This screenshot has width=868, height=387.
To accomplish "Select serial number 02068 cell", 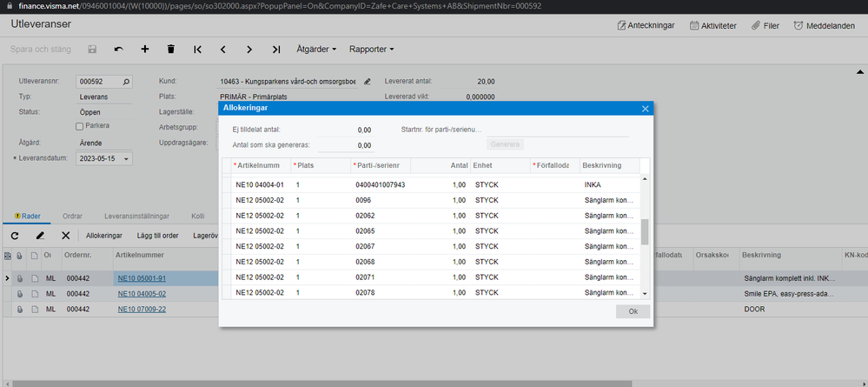I will tap(381, 262).
